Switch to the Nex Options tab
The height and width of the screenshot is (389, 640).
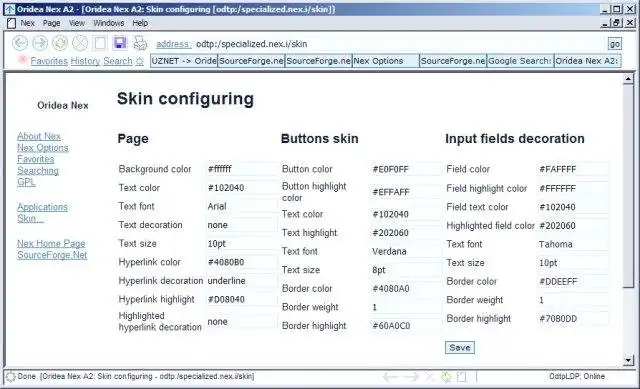coord(386,61)
